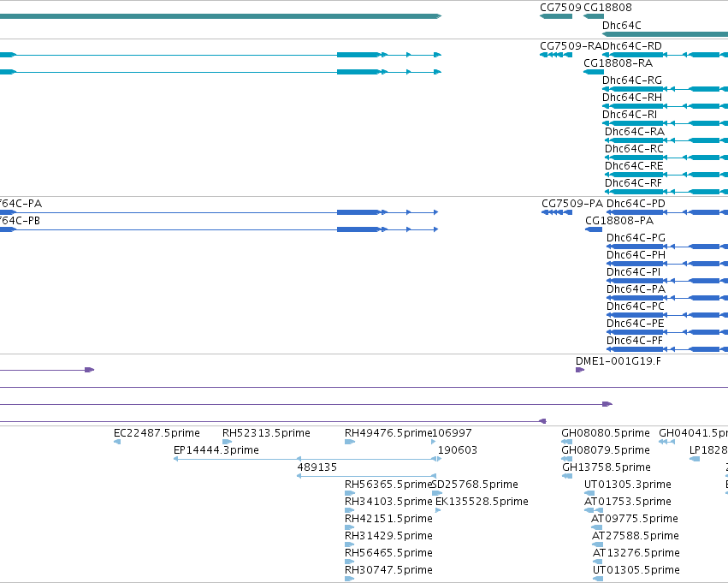Click EST label EP14444.3prime
The width and height of the screenshot is (728, 583).
click(216, 450)
